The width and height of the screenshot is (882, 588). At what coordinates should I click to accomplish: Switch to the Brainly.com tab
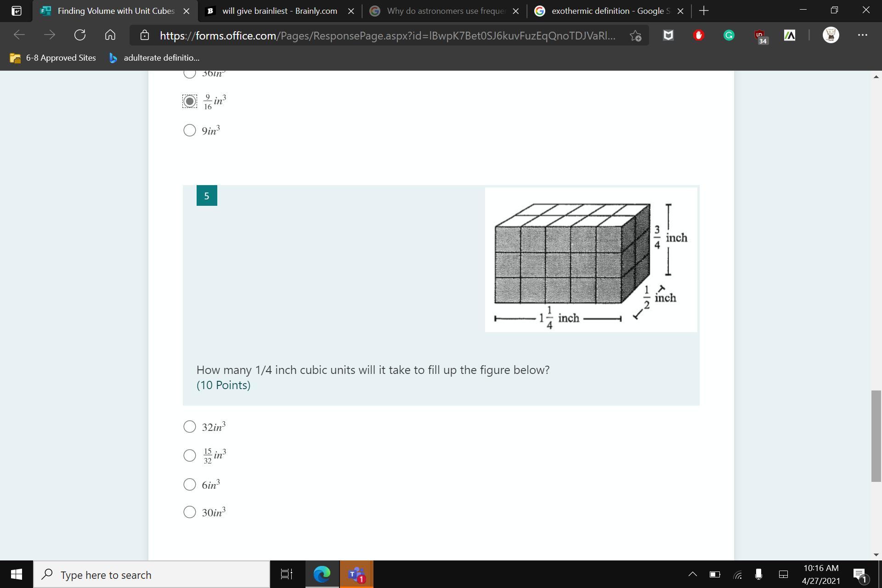coord(279,11)
